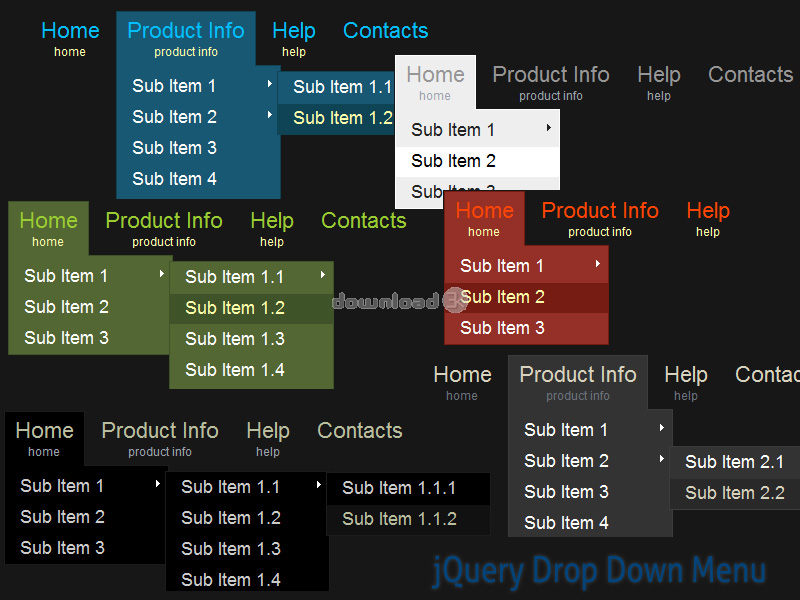
Task: Choose Sub Item 3 in red dropdown
Action: point(527,328)
